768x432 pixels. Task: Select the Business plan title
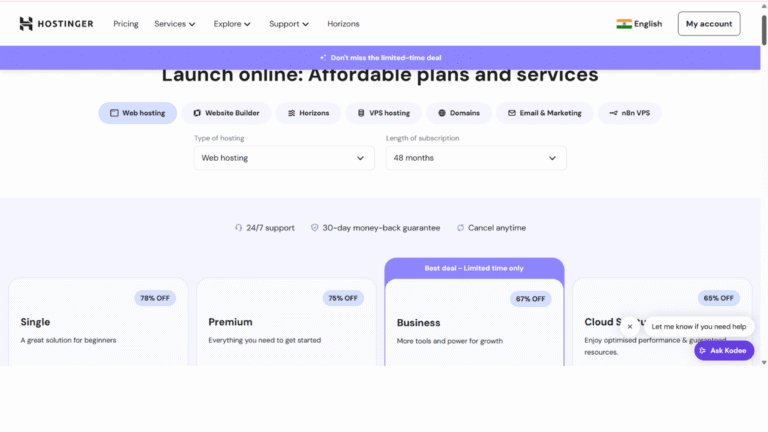418,323
